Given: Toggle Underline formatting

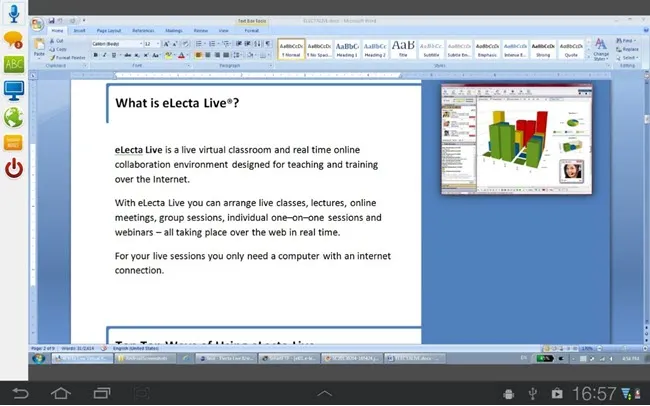Looking at the screenshot, I should tap(114, 55).
